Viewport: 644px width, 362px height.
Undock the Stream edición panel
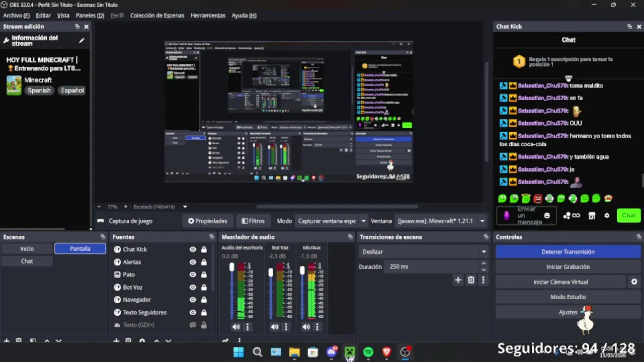pos(77,27)
